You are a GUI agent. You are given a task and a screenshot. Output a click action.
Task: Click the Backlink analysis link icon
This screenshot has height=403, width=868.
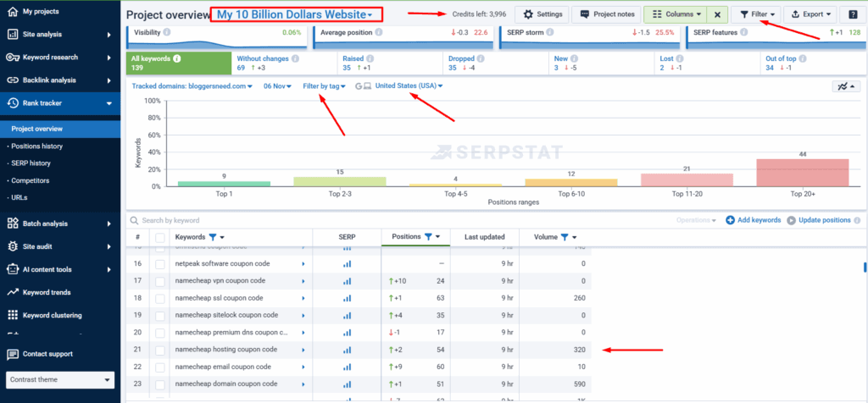click(x=13, y=80)
